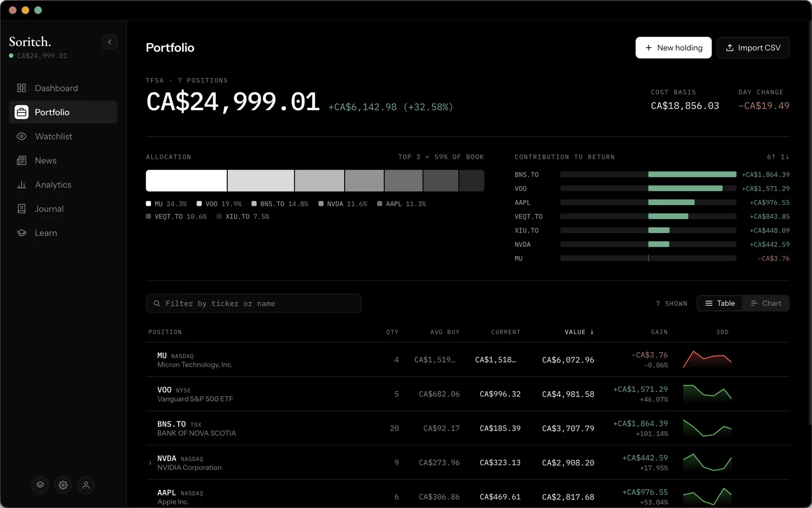Open settings with the gear icon
812x508 pixels.
click(63, 485)
